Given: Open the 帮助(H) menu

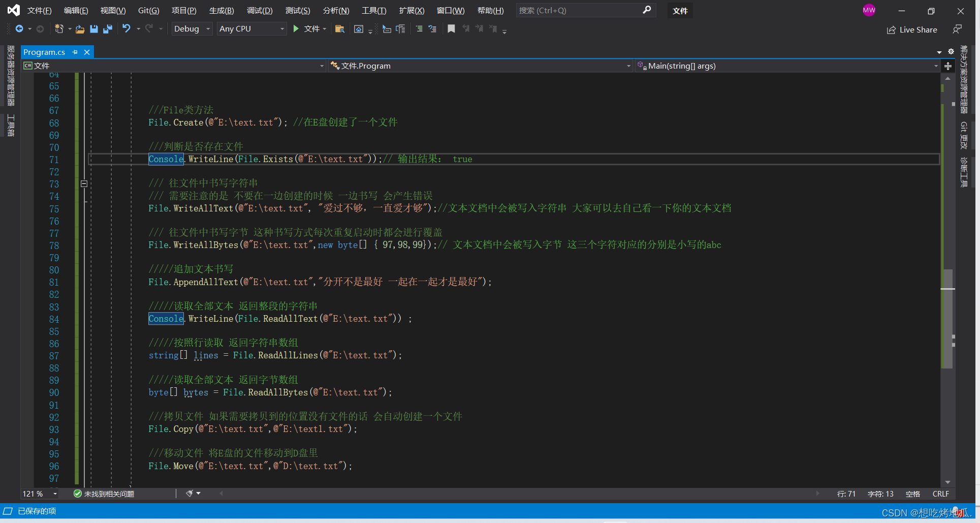Looking at the screenshot, I should [490, 10].
